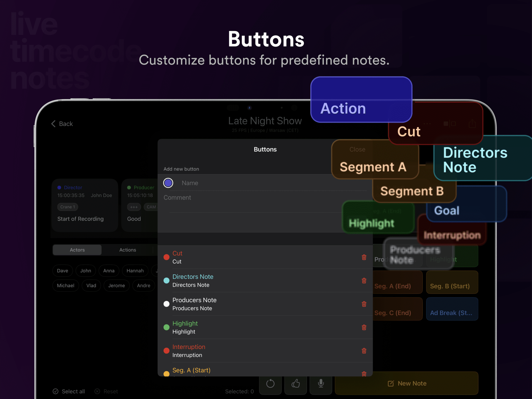Viewport: 532px width, 399px height.
Task: Tap the blue color circle beside Name
Action: tap(168, 183)
